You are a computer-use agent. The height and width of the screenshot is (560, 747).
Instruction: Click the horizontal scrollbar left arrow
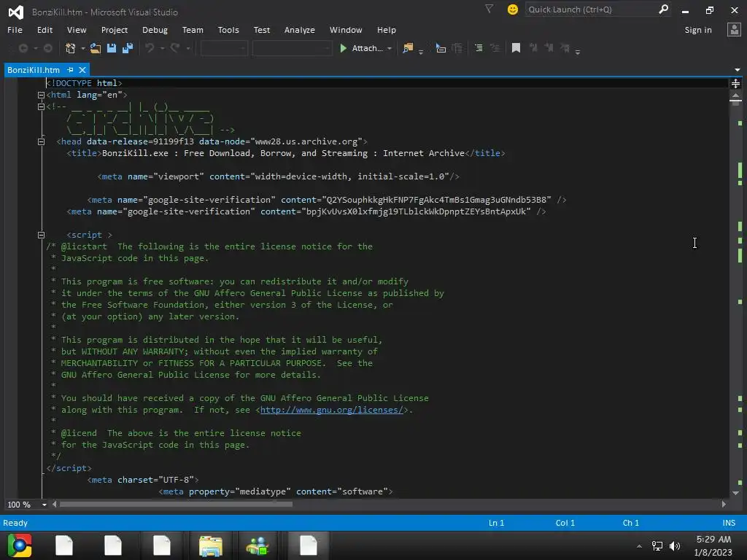pyautogui.click(x=54, y=504)
